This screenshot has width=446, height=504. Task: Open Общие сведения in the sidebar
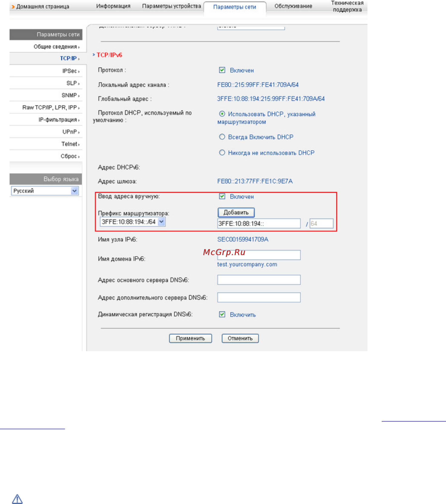click(x=56, y=47)
